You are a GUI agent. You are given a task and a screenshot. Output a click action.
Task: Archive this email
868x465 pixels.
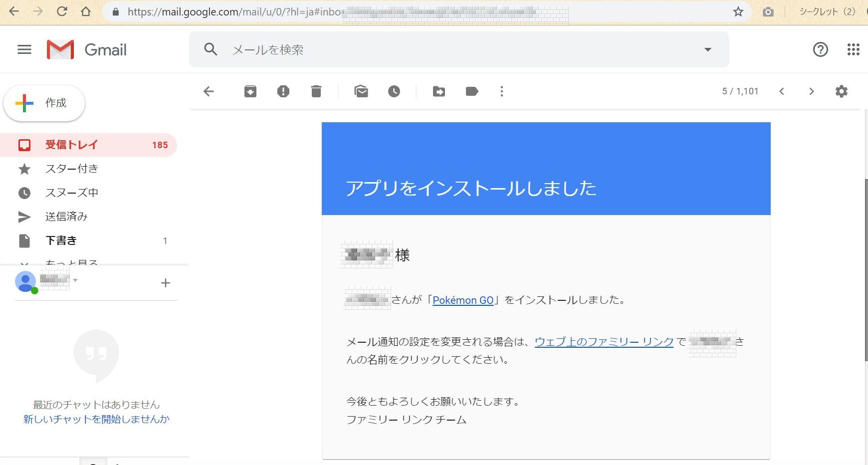[x=250, y=91]
